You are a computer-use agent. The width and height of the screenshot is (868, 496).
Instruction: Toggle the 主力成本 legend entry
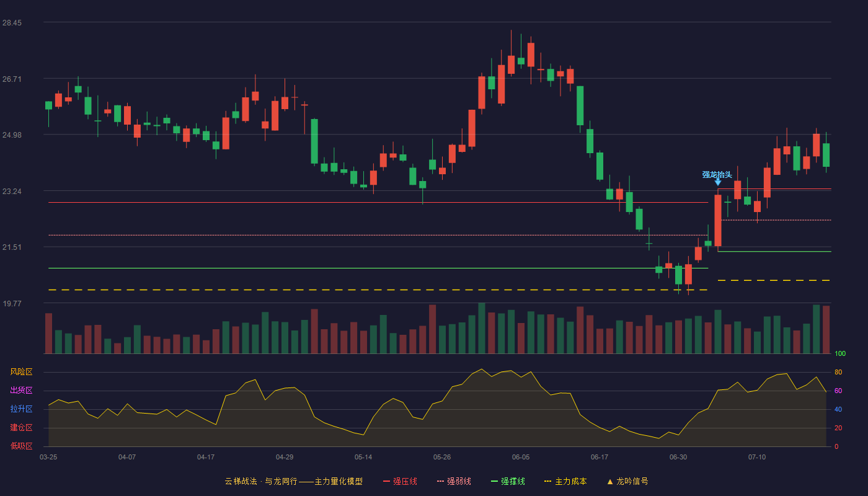click(x=565, y=481)
